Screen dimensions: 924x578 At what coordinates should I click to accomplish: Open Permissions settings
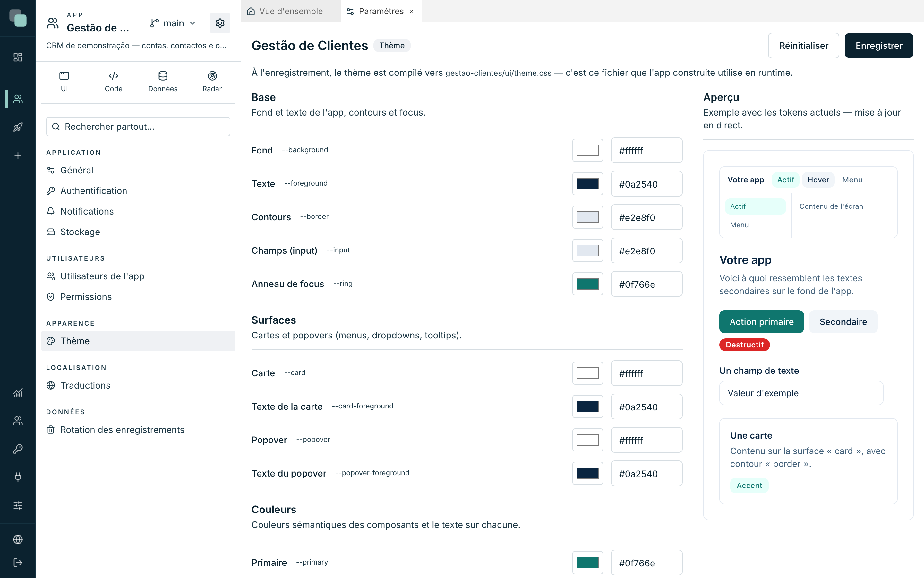pyautogui.click(x=138, y=297)
